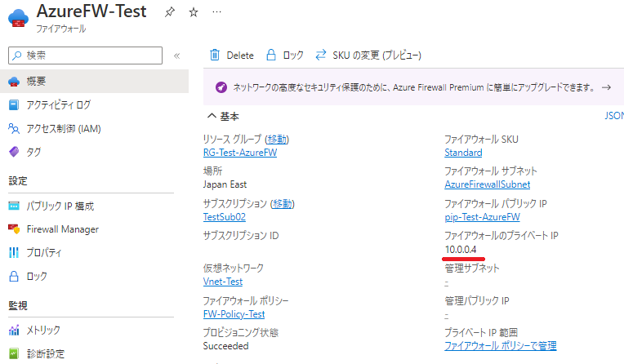624x364 pixels.
Task: Click the AzureFW-Test title firewall icon
Action: tap(18, 18)
